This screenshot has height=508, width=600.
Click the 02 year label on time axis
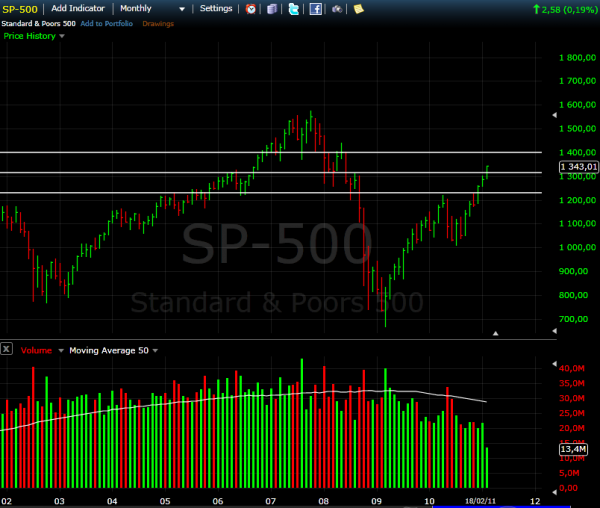pos(6,501)
